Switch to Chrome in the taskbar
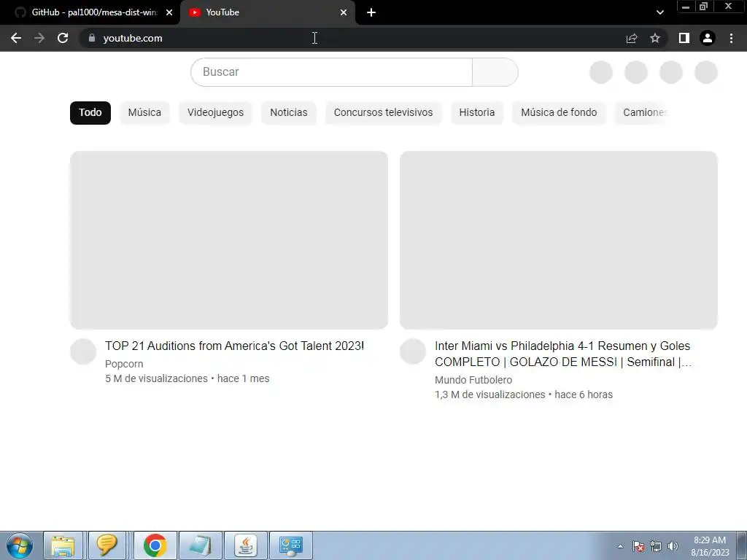 [155, 545]
